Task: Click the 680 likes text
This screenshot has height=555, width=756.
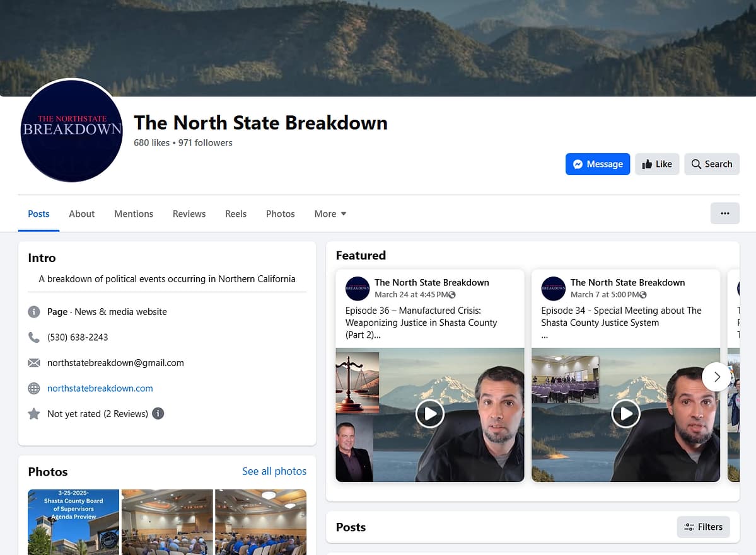Action: click(151, 142)
